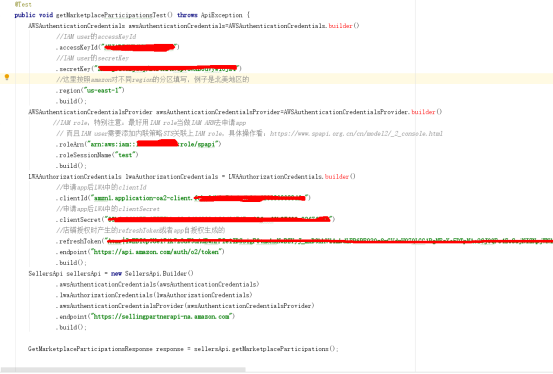553x374 pixels.
Task: Click the ApiException class name
Action: click(221, 15)
